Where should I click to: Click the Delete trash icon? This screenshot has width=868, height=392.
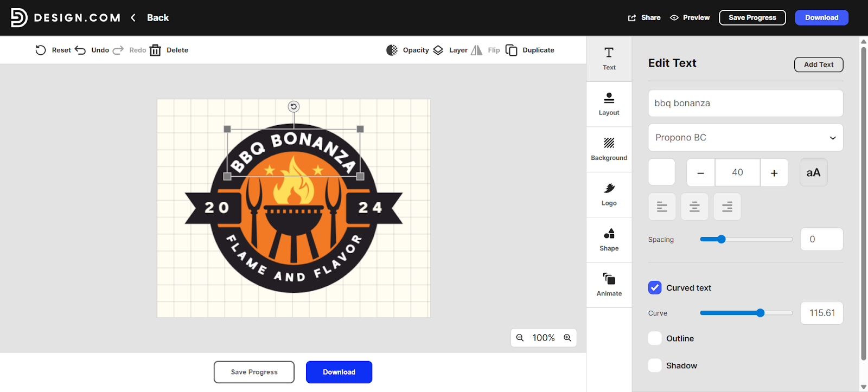click(x=155, y=50)
